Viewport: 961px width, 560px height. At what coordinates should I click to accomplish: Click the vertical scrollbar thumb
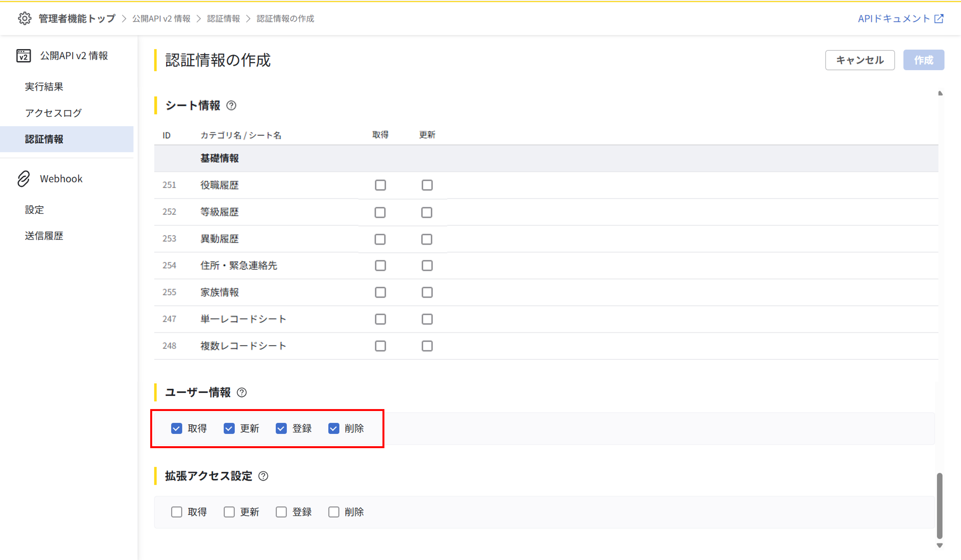(x=940, y=506)
